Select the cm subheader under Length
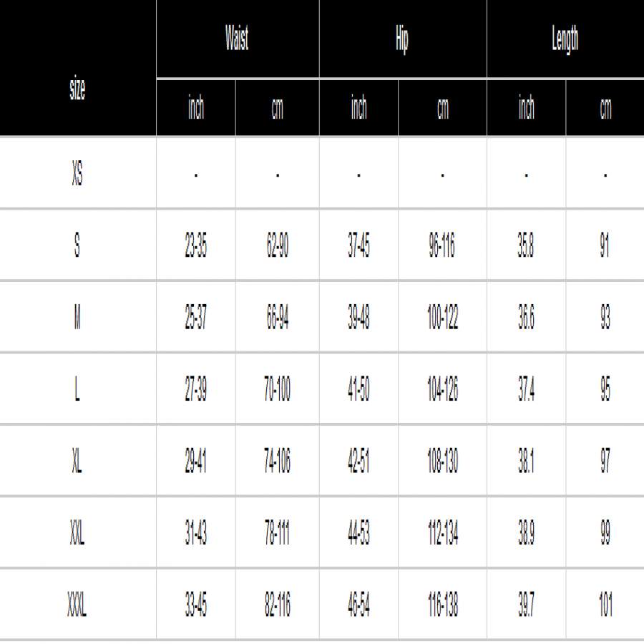Viewport: 644px width, 644px height. pyautogui.click(x=605, y=108)
